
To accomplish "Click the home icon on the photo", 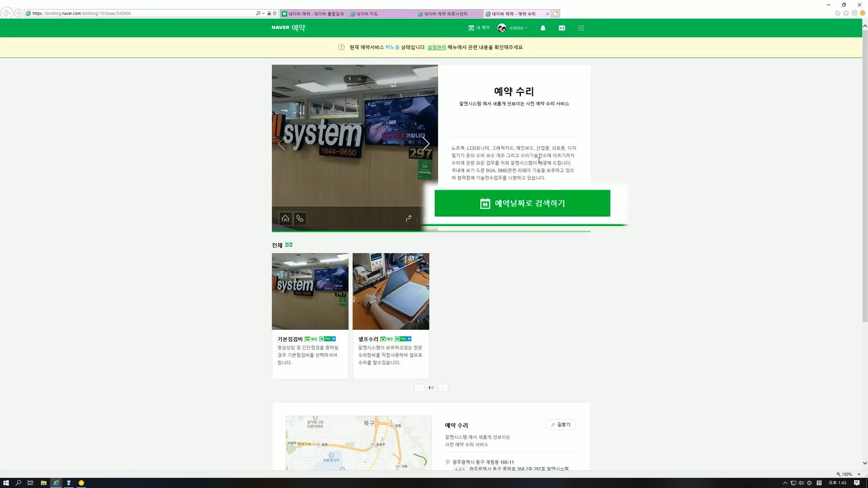I will [285, 219].
